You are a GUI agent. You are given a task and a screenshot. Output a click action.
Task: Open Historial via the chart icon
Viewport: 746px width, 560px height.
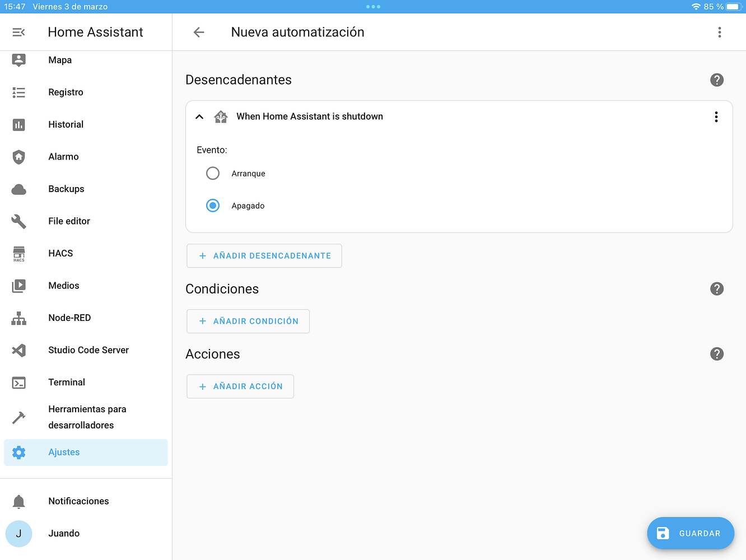tap(18, 124)
